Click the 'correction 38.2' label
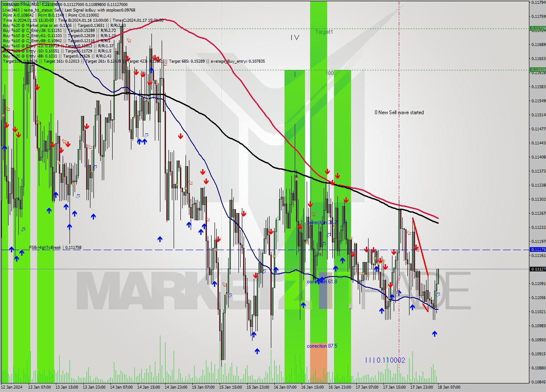The width and height of the screenshot is (546, 392). click(x=322, y=222)
